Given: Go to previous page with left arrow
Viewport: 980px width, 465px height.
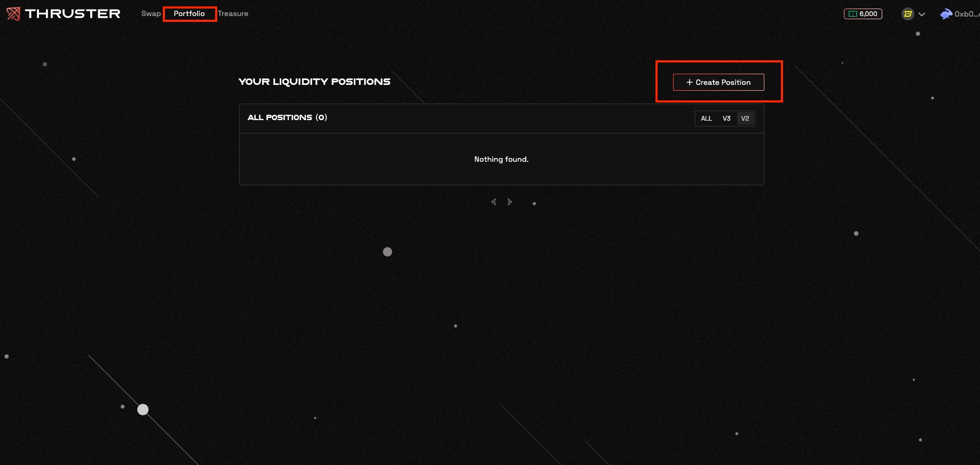Looking at the screenshot, I should (x=493, y=202).
